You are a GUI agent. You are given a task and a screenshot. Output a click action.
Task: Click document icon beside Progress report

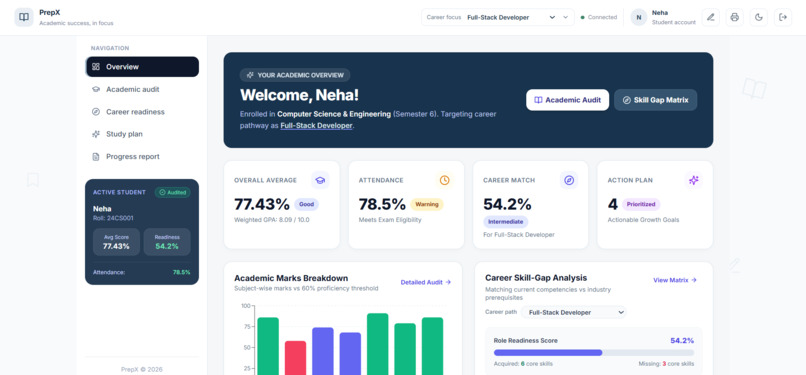pyautogui.click(x=96, y=157)
